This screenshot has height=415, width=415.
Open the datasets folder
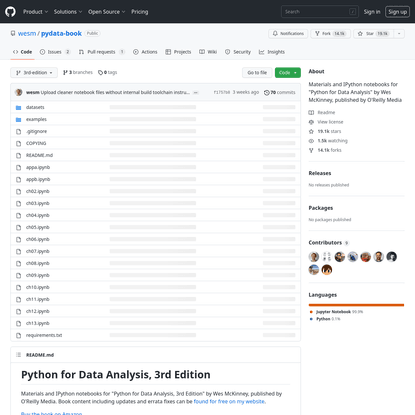(x=35, y=107)
